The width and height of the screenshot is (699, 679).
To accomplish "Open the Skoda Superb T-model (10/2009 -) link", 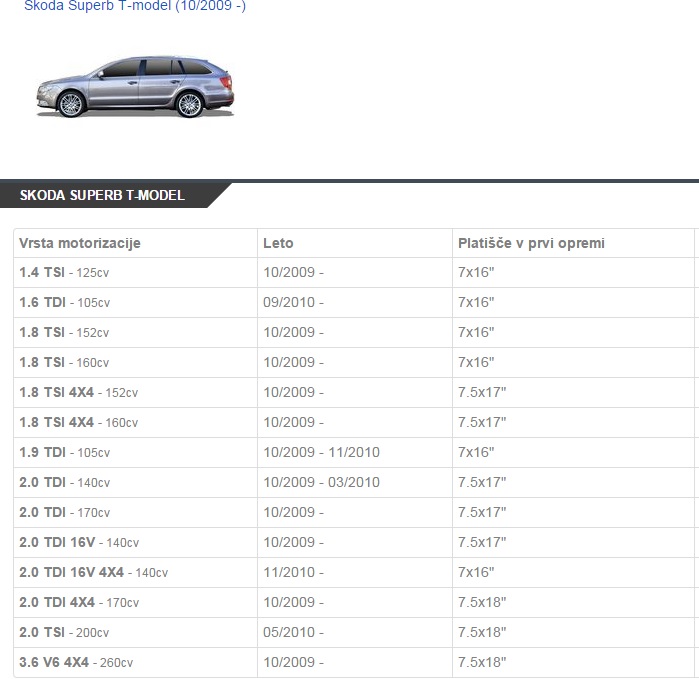I will tap(135, 6).
